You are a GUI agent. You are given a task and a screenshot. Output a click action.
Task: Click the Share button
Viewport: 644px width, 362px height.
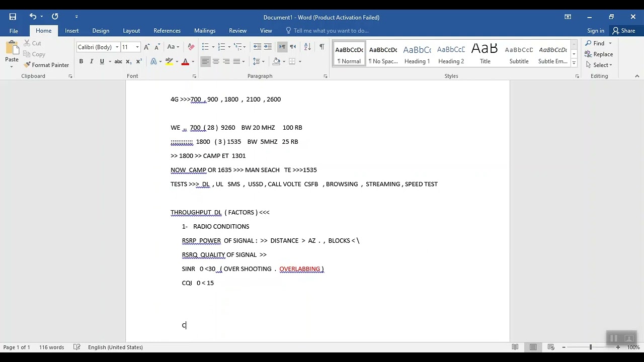coord(624,31)
